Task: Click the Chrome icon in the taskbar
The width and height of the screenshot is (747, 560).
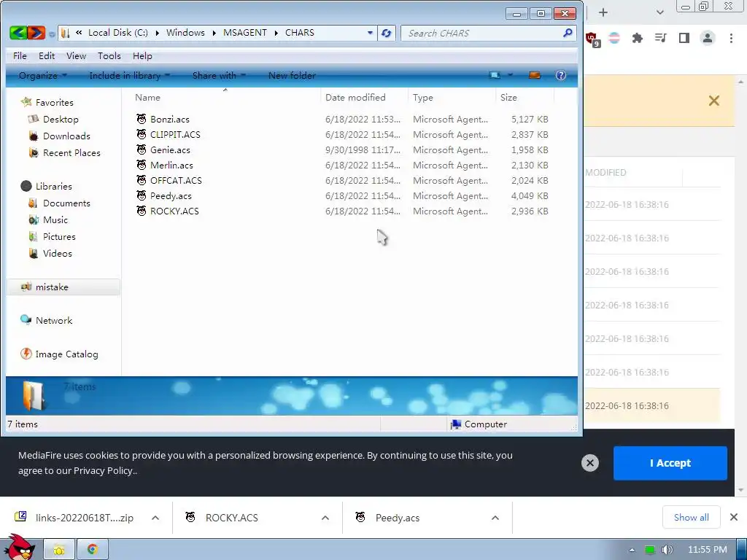Action: [x=93, y=550]
